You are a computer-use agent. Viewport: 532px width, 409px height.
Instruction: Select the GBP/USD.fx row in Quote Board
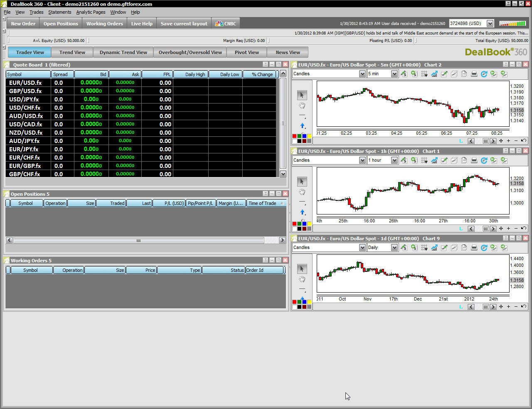pyautogui.click(x=141, y=91)
